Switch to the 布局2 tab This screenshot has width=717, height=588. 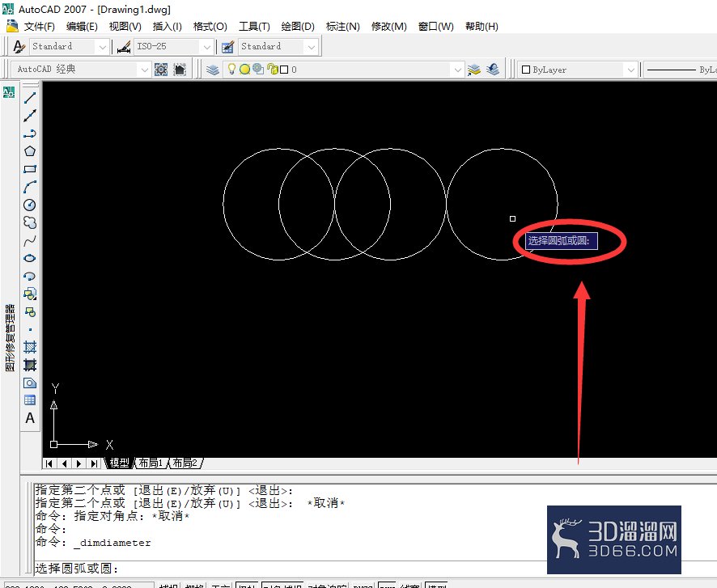185,463
